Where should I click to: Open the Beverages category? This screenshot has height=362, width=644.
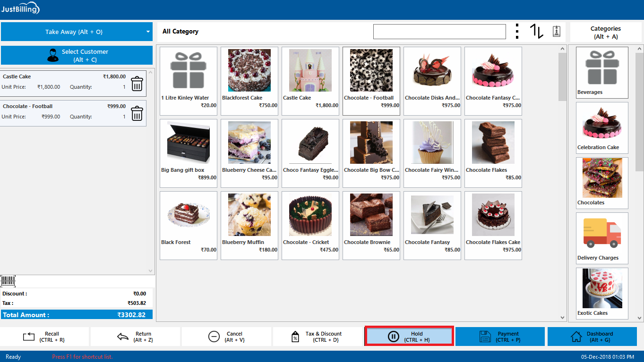tap(602, 72)
